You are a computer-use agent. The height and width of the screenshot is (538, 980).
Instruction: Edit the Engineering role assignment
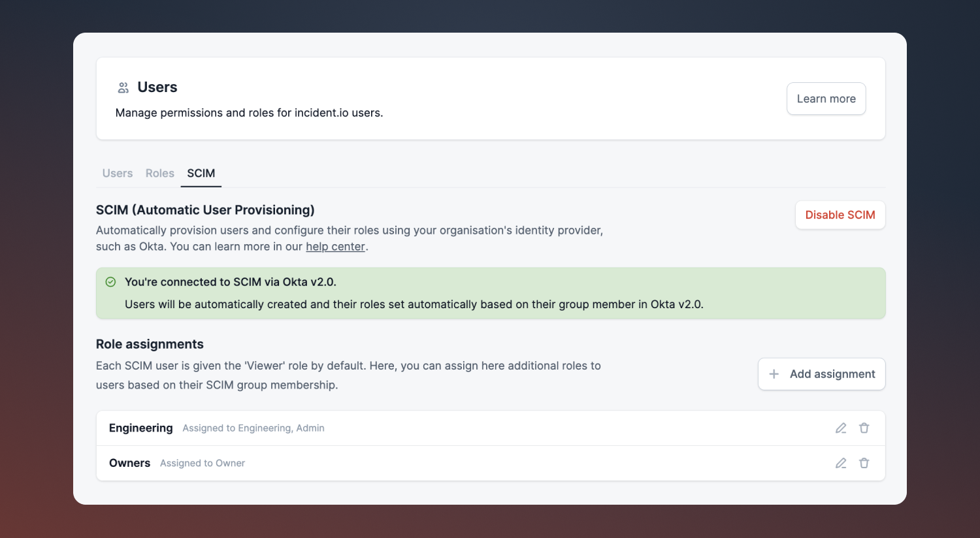click(841, 428)
